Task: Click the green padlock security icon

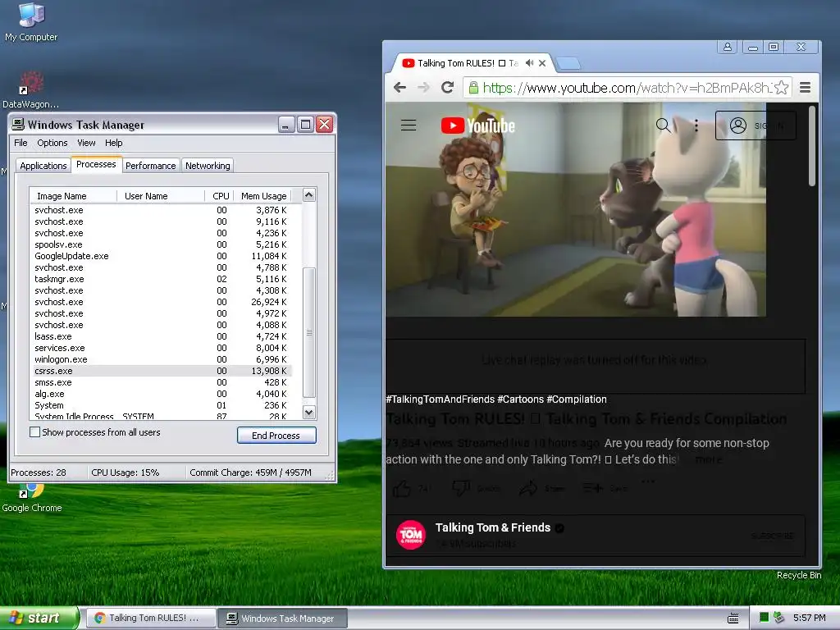Action: coord(473,87)
